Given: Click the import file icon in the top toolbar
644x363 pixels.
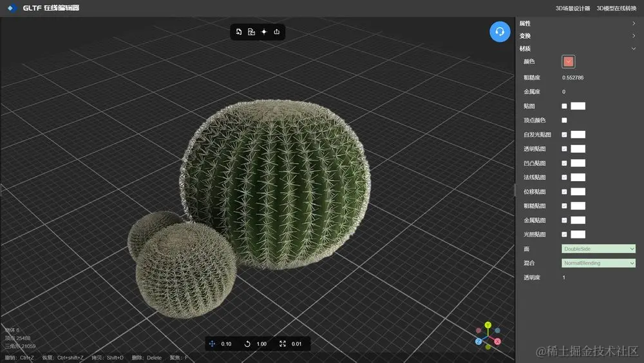Looking at the screenshot, I should click(239, 32).
